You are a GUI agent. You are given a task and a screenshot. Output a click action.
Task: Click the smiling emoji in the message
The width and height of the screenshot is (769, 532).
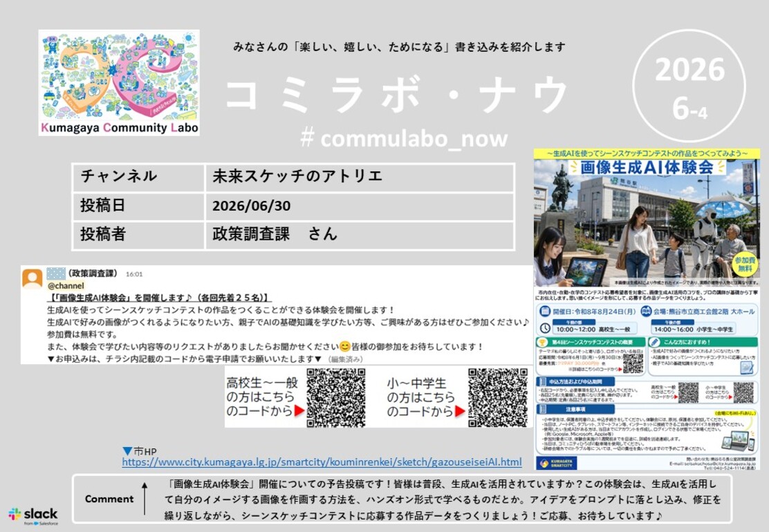(x=345, y=347)
